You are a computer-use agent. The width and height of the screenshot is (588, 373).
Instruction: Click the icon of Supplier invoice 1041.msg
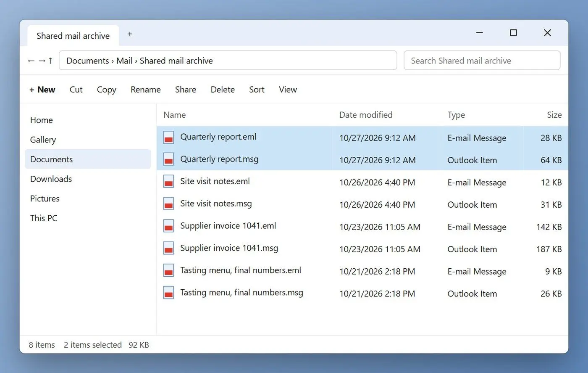click(168, 249)
